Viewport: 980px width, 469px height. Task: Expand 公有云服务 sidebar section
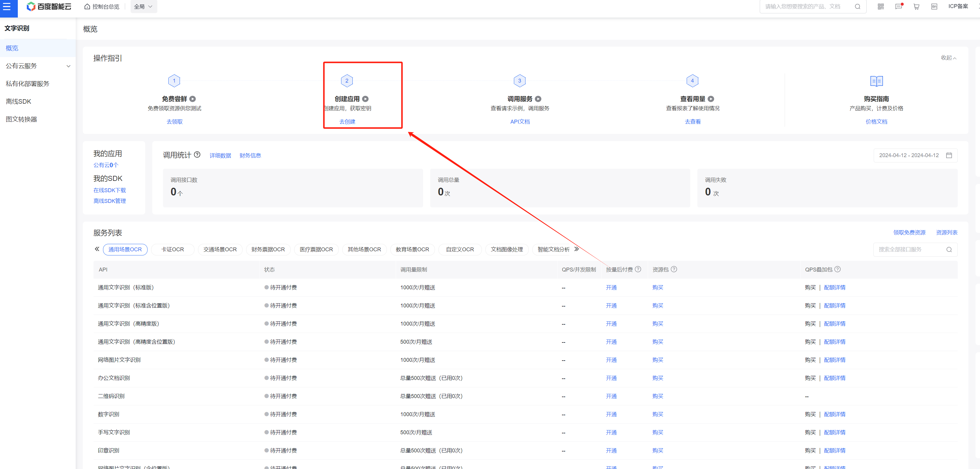(x=38, y=66)
